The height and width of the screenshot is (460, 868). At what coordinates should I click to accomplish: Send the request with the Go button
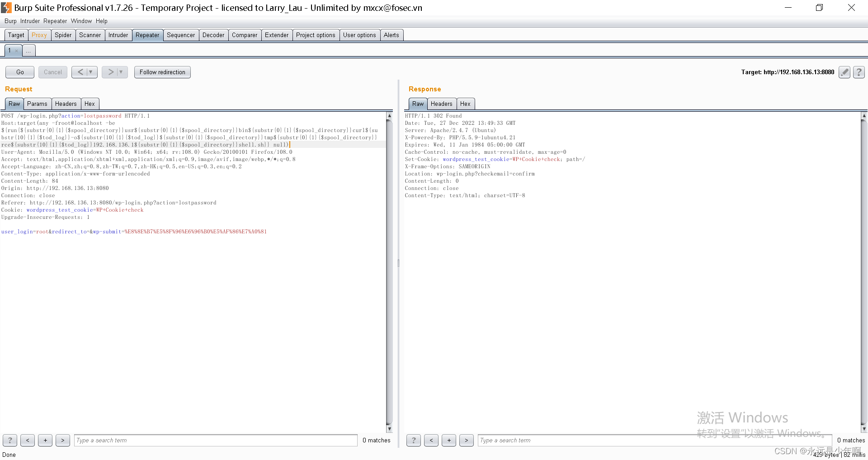(x=20, y=72)
